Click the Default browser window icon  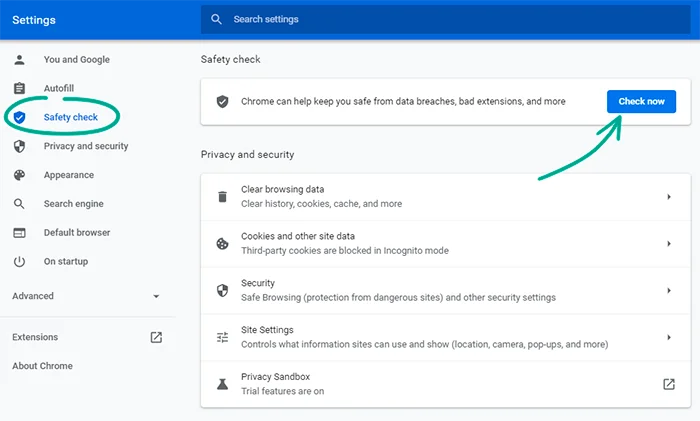click(x=19, y=233)
